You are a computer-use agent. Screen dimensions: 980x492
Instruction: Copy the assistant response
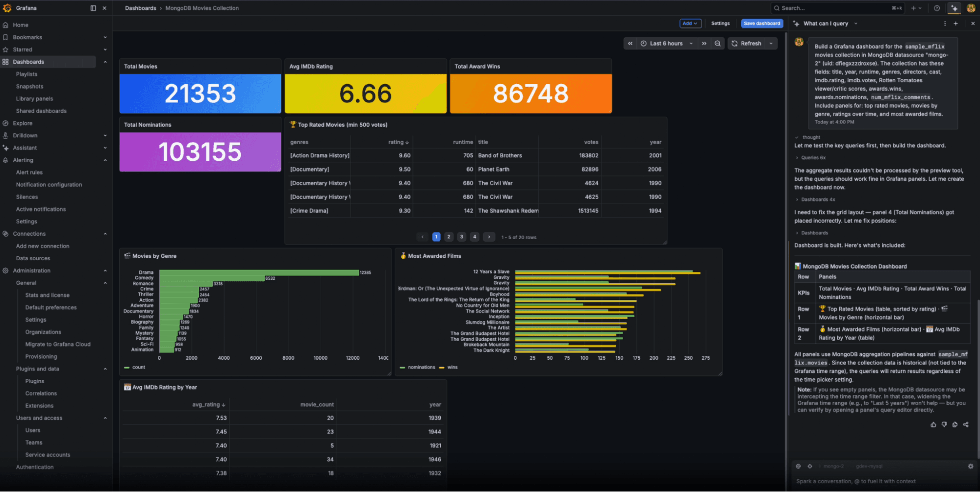coord(955,425)
